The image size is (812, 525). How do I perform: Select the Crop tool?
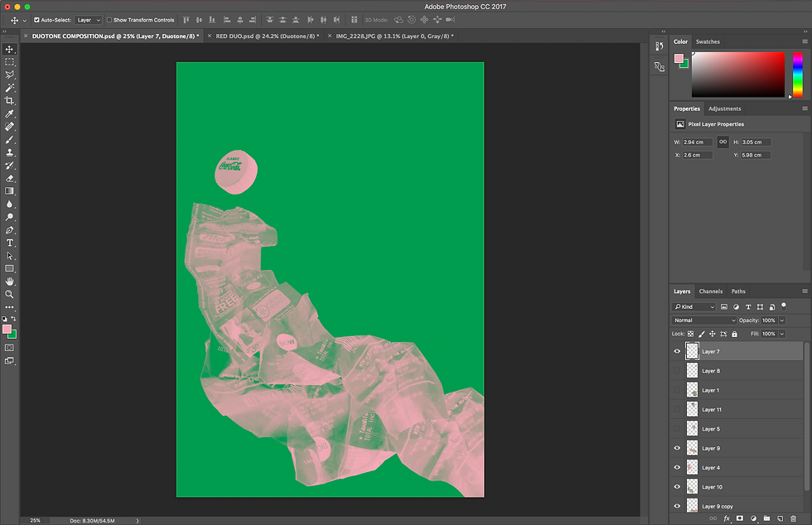tap(10, 100)
